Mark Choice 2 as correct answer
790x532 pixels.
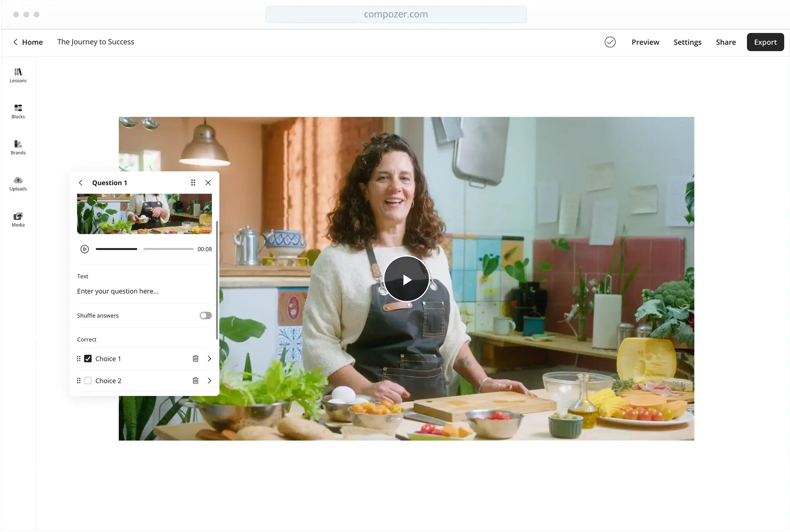coord(88,380)
